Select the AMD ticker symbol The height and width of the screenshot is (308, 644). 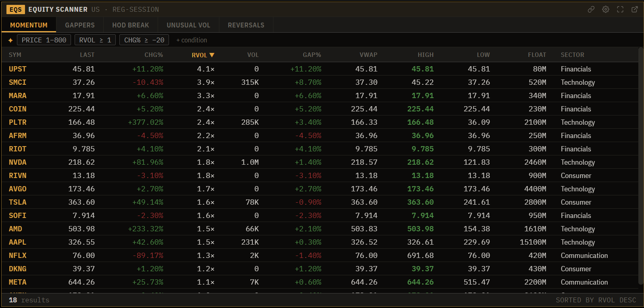(15, 229)
